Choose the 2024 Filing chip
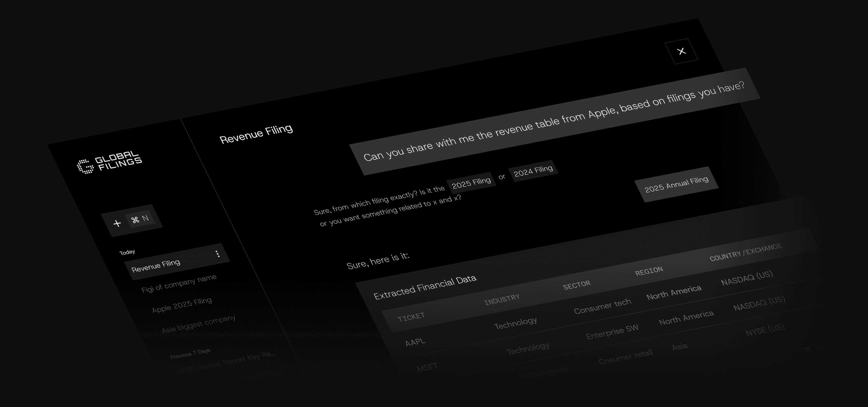This screenshot has height=407, width=868. pos(533,171)
